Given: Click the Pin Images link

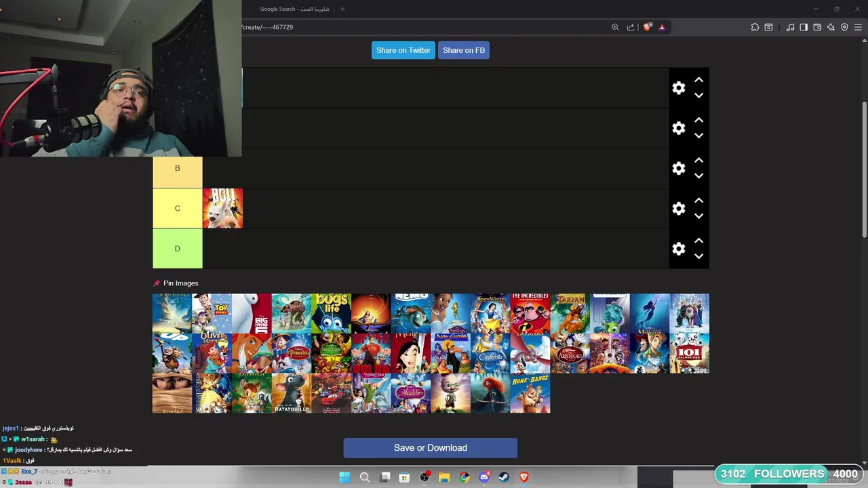Looking at the screenshot, I should point(176,283).
